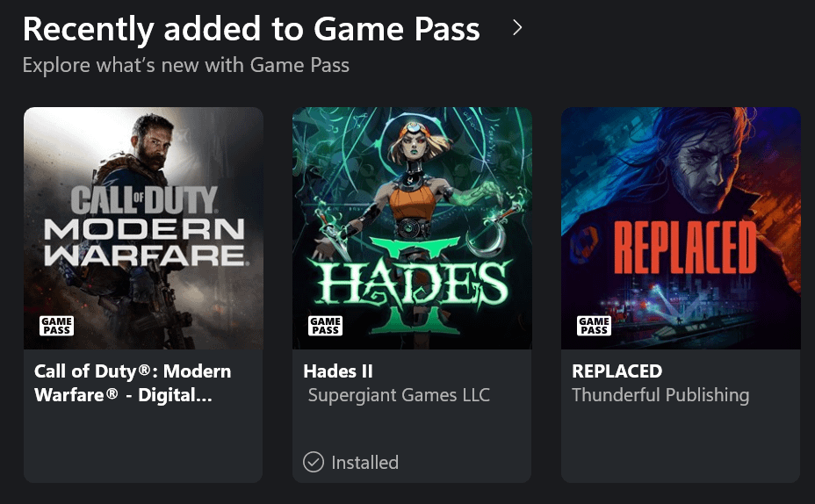Select the REPLACED title text
This screenshot has width=815, height=504.
(617, 371)
